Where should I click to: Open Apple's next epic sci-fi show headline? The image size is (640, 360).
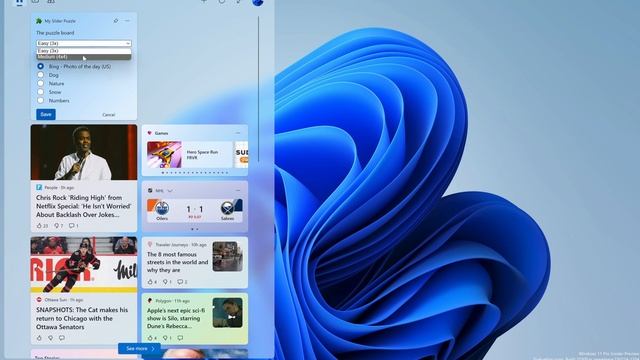coord(176,318)
